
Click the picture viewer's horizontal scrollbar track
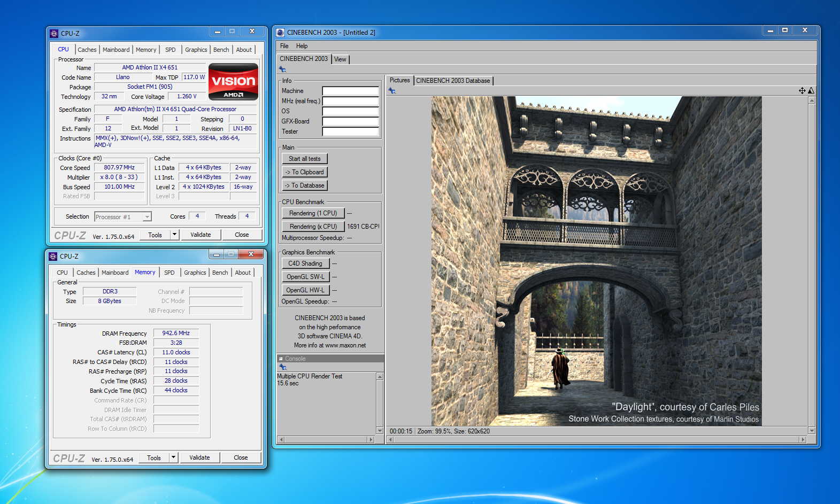tap(596, 440)
